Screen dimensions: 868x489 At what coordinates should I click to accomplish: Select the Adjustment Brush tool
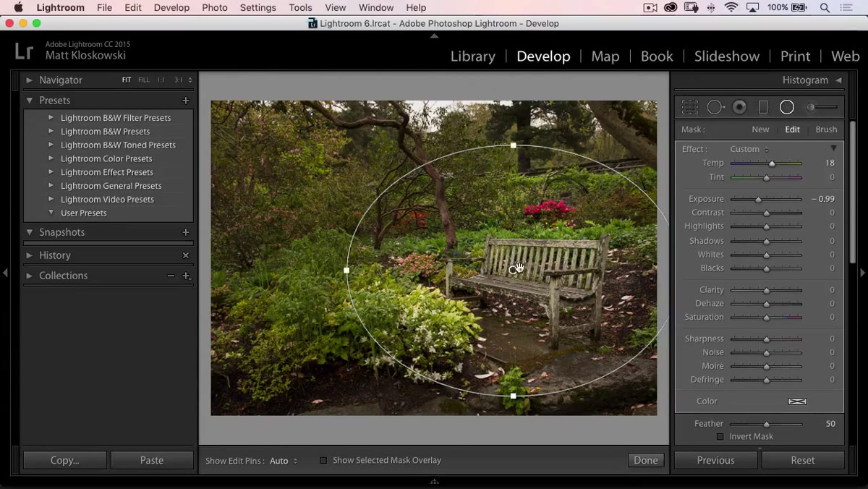(x=822, y=107)
